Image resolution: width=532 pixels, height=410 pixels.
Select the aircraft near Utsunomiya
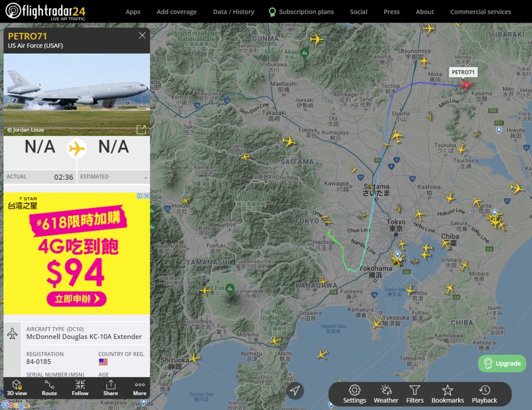[x=424, y=62]
